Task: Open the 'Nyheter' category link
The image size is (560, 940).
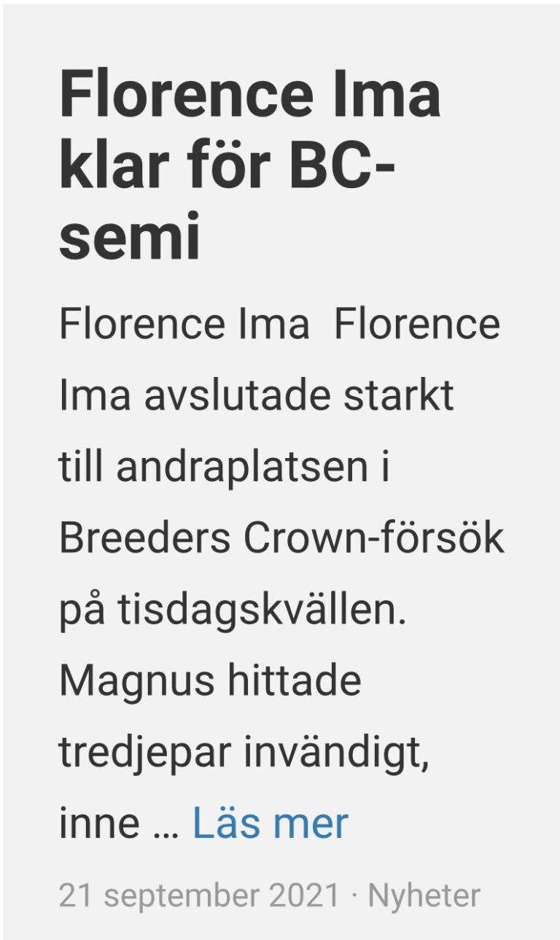Action: click(424, 896)
